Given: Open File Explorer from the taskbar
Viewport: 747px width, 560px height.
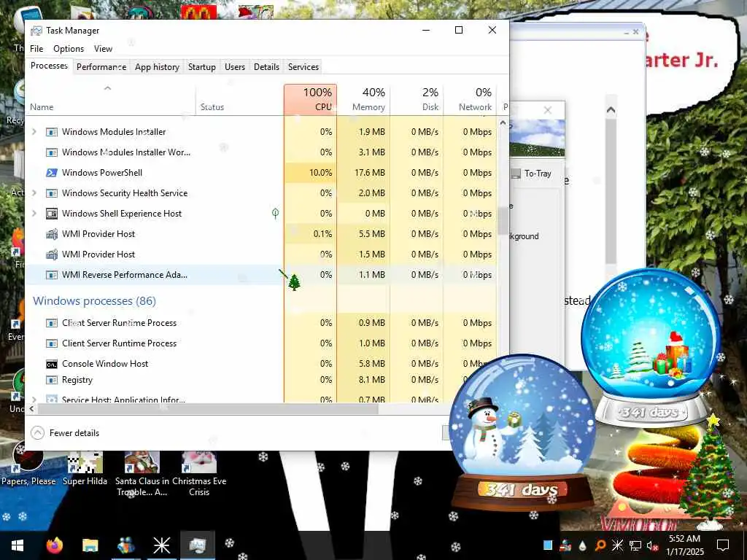Looking at the screenshot, I should click(x=90, y=545).
